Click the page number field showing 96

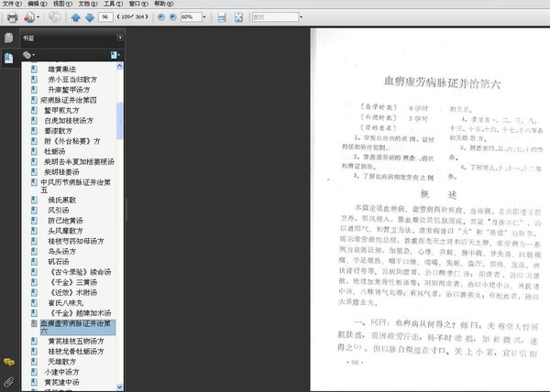pyautogui.click(x=105, y=16)
